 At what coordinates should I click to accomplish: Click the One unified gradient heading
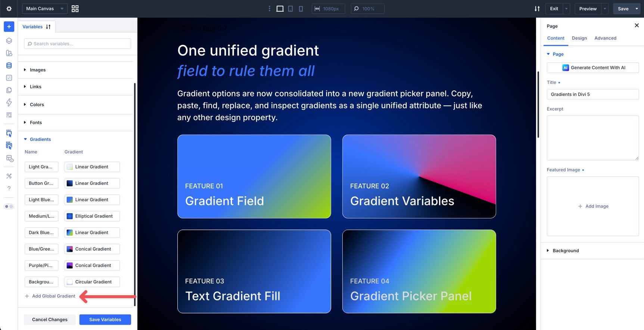[248, 51]
